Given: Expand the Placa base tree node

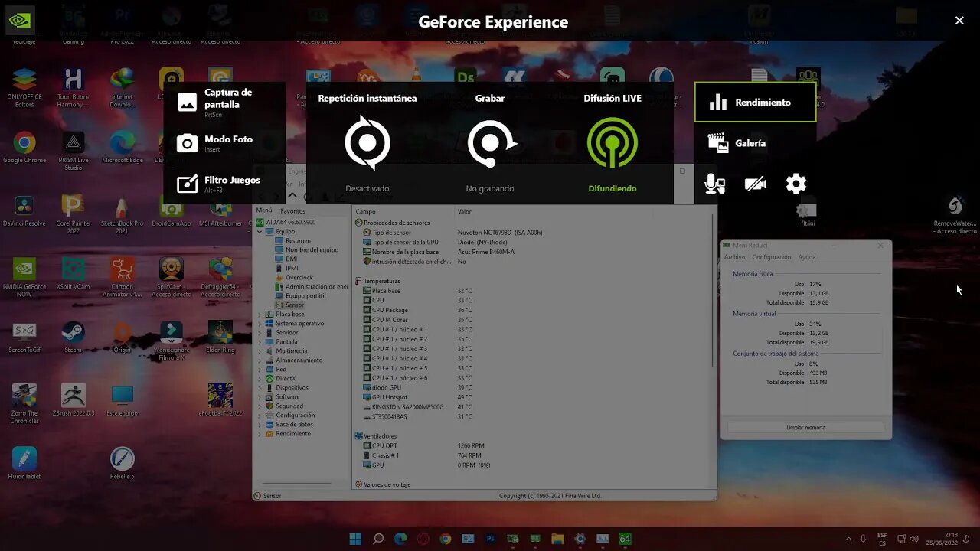Looking at the screenshot, I should tap(260, 314).
